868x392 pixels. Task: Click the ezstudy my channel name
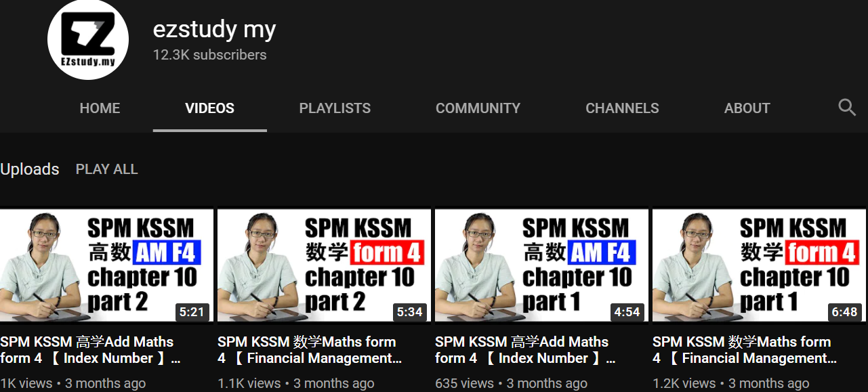[x=214, y=29]
